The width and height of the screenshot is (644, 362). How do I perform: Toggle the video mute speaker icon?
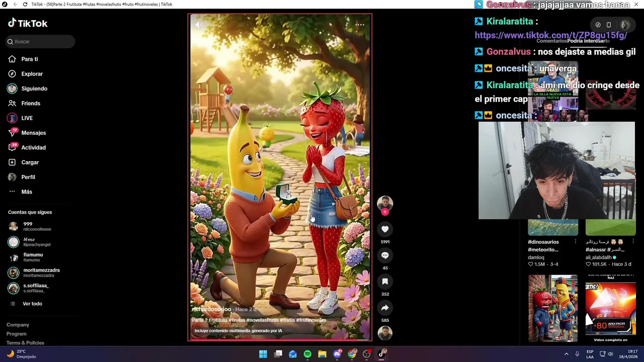(199, 24)
